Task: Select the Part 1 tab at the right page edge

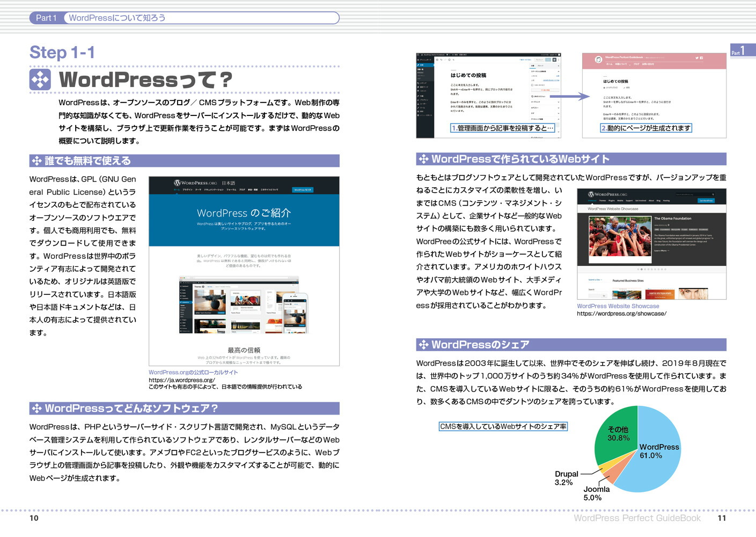Action: pos(742,50)
